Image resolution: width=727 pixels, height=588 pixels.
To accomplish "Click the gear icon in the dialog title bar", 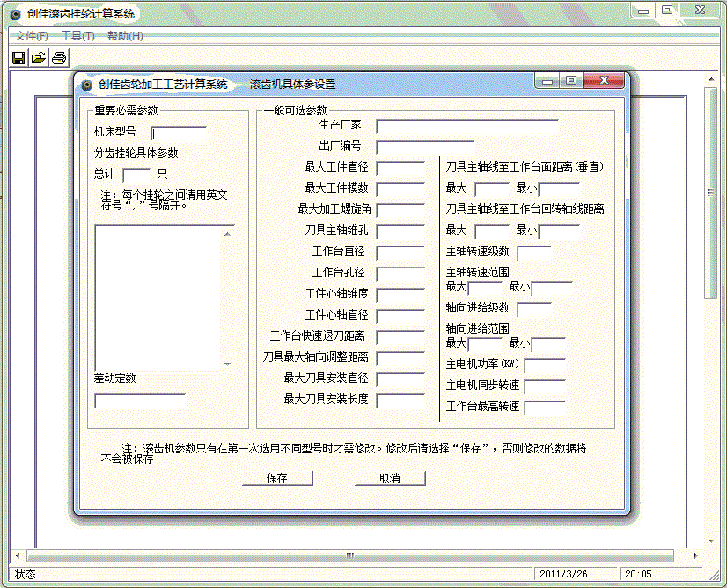I will [x=86, y=80].
